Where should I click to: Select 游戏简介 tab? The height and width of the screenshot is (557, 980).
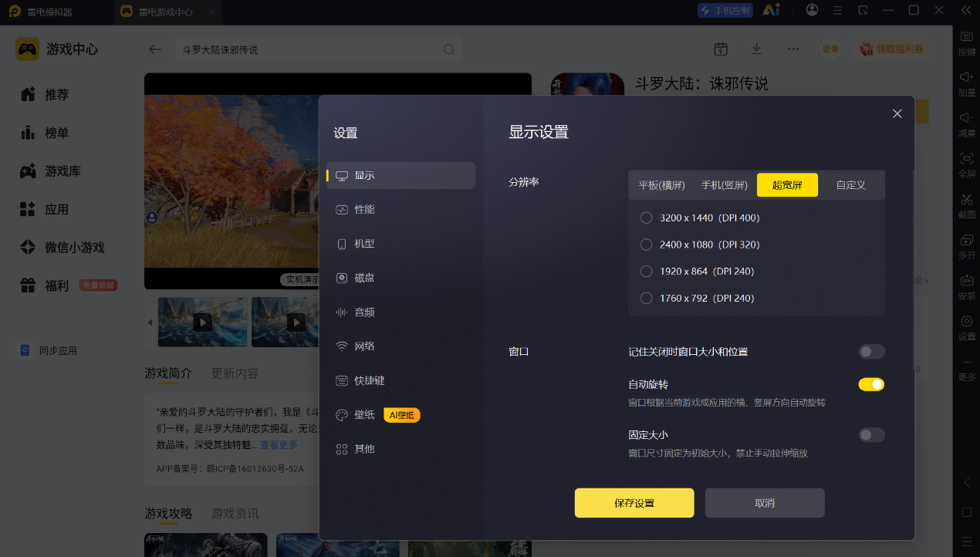point(168,373)
